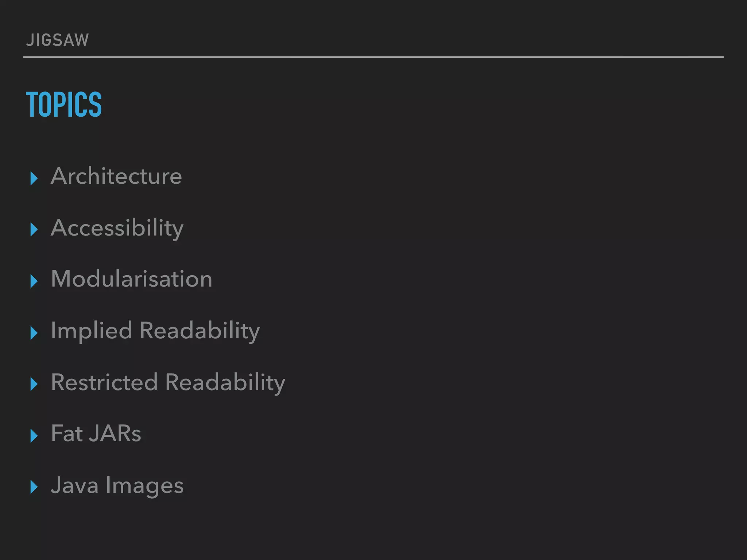Open the Accessibility topic
Viewport: 747px width, 560px height.
click(x=117, y=228)
